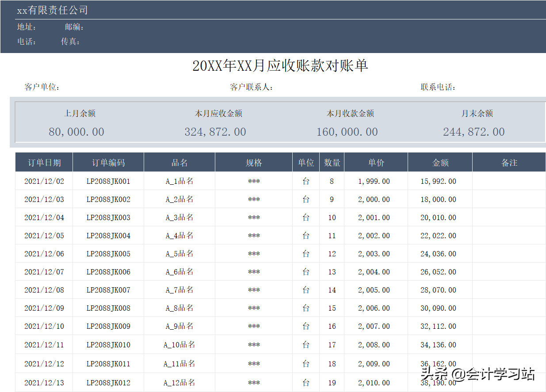Select the value 324,872.00

tap(215, 132)
